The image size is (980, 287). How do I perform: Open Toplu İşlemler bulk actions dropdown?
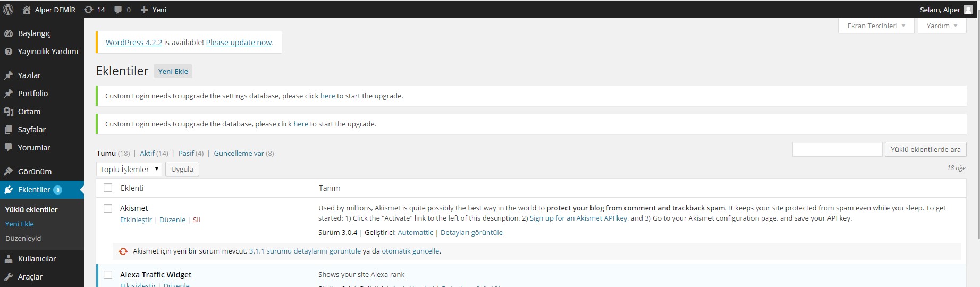click(x=129, y=169)
